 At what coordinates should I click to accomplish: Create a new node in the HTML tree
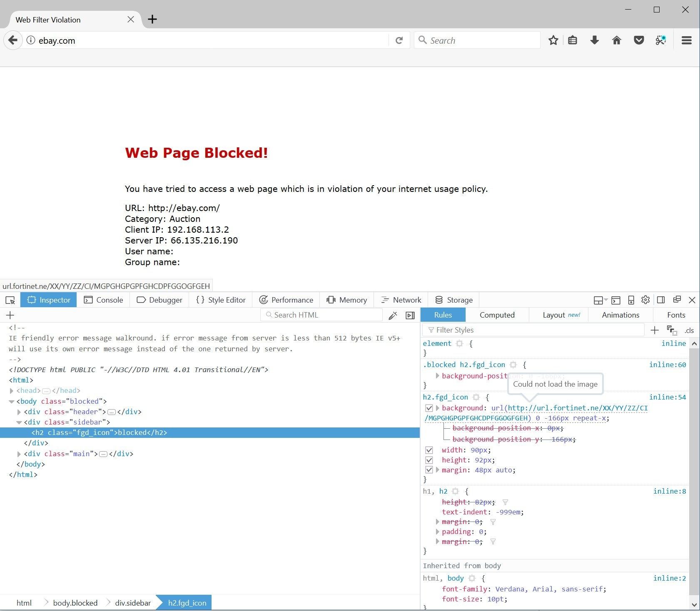tap(10, 315)
